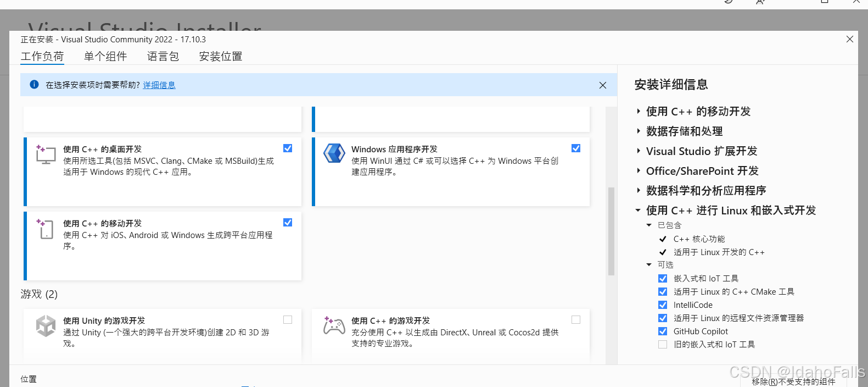868x387 pixels.
Task: Uncheck the IntelliCode option
Action: (663, 305)
